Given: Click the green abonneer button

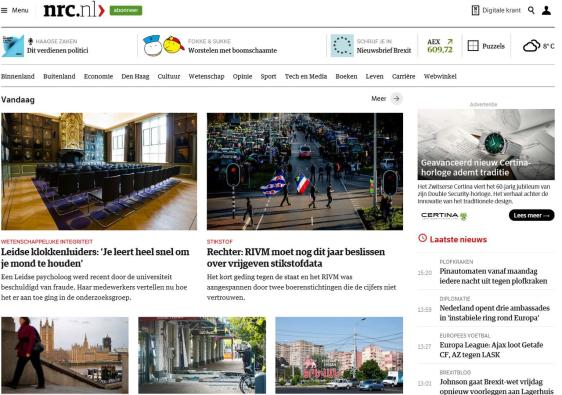Looking at the screenshot, I should [x=126, y=10].
